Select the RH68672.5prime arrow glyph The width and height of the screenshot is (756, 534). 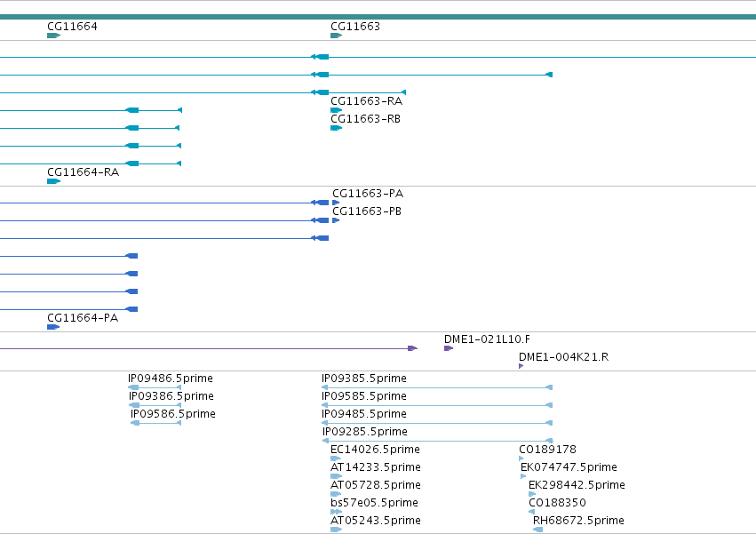pos(537,530)
